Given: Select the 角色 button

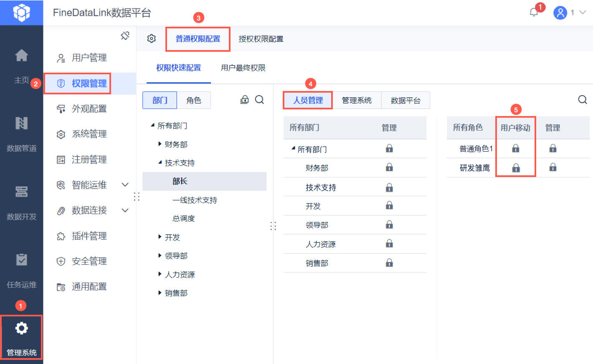Looking at the screenshot, I should [194, 100].
